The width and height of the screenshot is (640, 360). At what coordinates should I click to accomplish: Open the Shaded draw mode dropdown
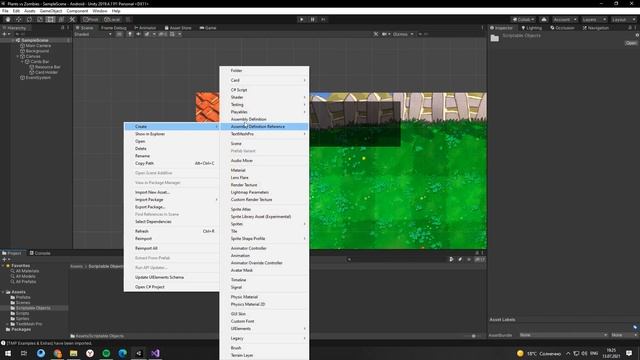(93, 34)
